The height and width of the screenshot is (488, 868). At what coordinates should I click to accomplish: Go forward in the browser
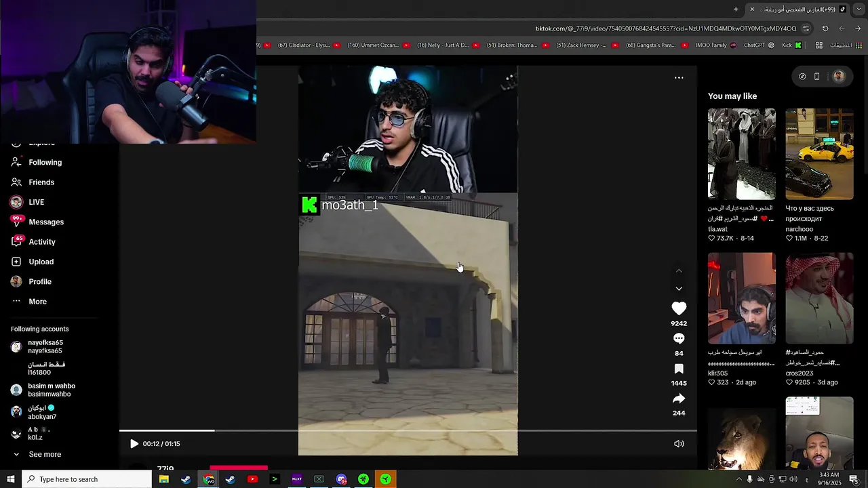842,28
